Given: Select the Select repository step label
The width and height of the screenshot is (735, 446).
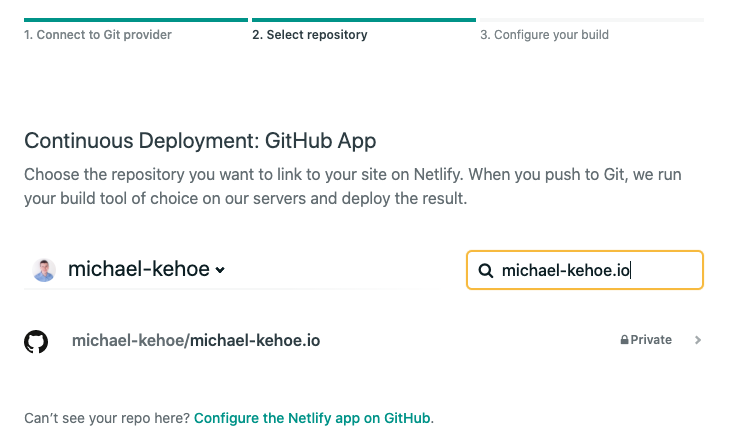Looking at the screenshot, I should tap(309, 35).
